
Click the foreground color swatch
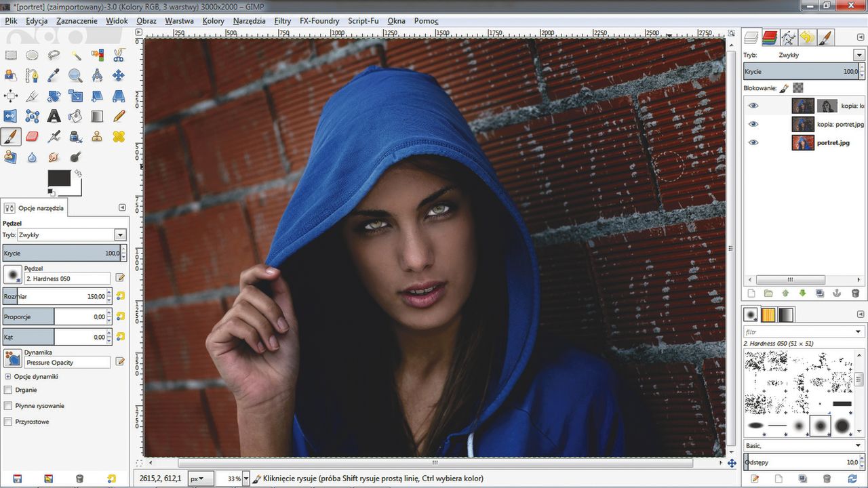(x=59, y=178)
